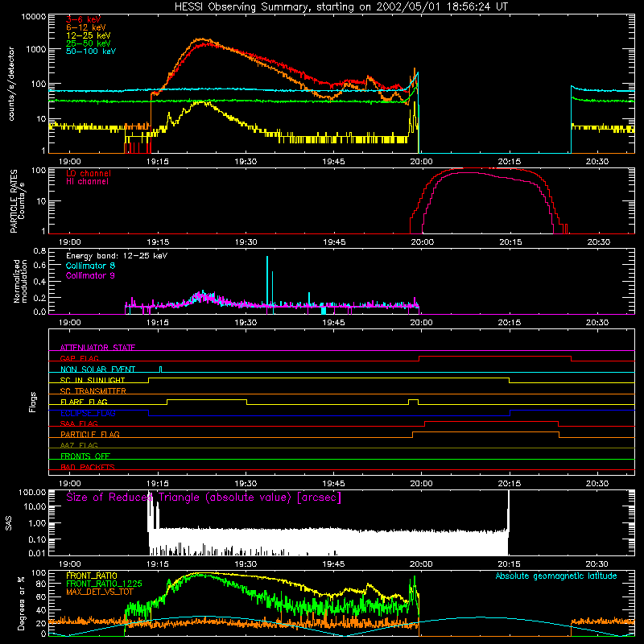The height and width of the screenshot is (644, 644).
Task: Click the LO channel legend entry
Action: pyautogui.click(x=89, y=173)
